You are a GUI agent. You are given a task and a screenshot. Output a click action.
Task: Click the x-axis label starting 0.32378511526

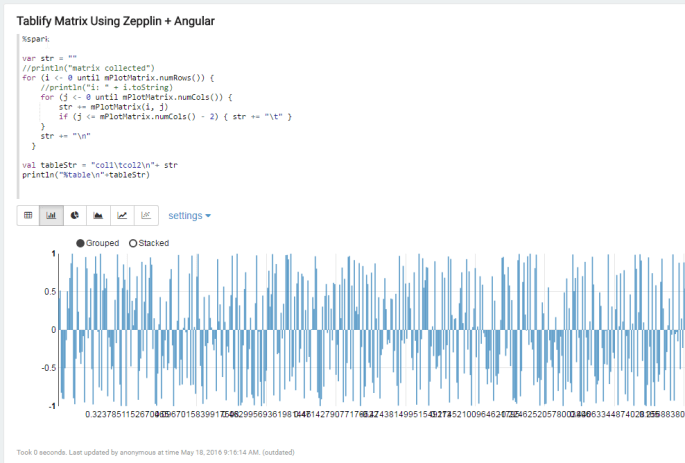pos(125,414)
